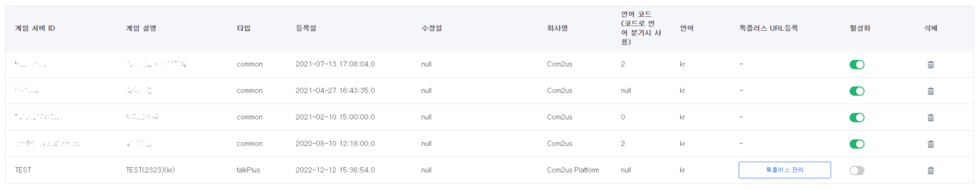Screen dimensions: 980x189
Task: Select the 회사명 column header
Action: 557,28
